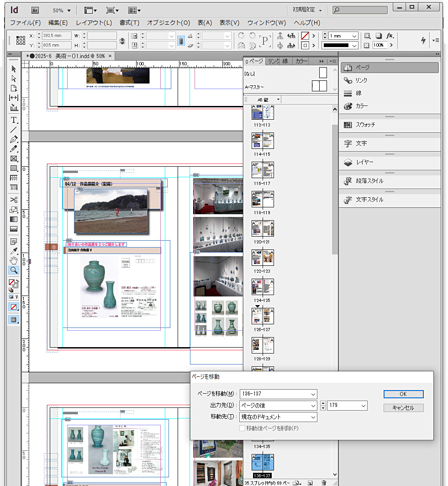Open the レイアウト(L) menu
This screenshot has height=486, width=448.
[94, 23]
